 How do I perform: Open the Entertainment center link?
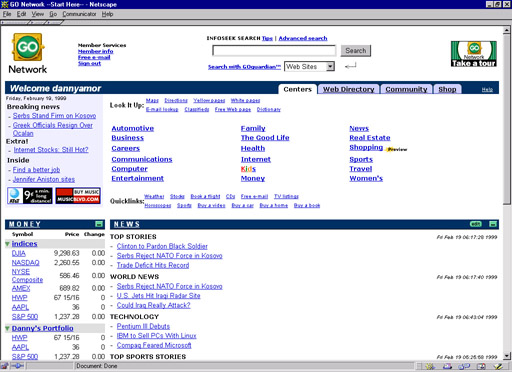[137, 178]
